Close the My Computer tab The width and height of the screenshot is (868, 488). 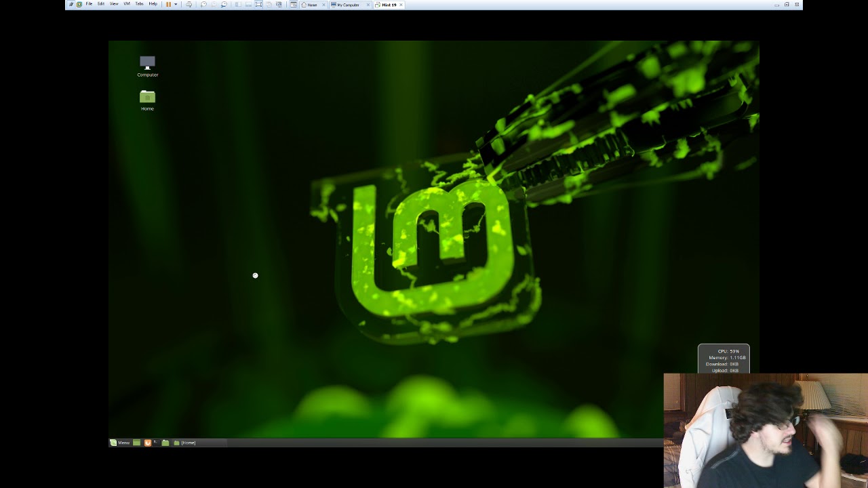[368, 5]
